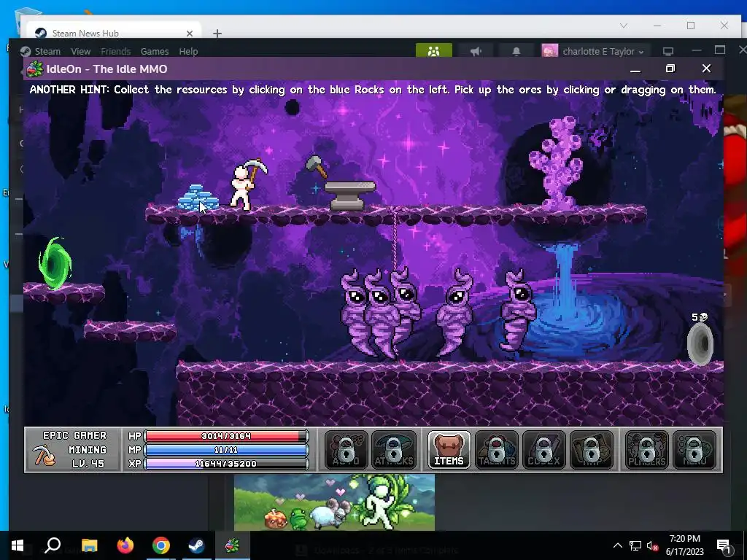This screenshot has width=747, height=560.
Task: Restore down the IdleOn game window
Action: click(670, 69)
